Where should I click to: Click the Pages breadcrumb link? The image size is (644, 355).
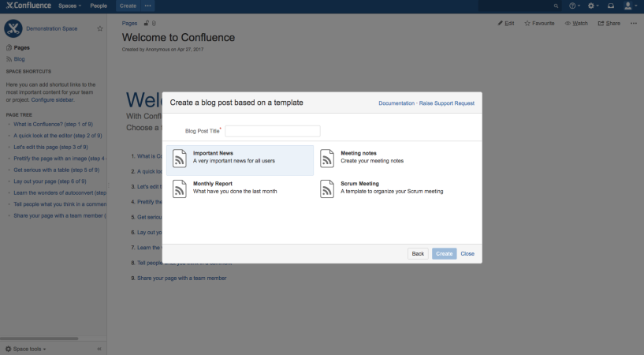129,24
